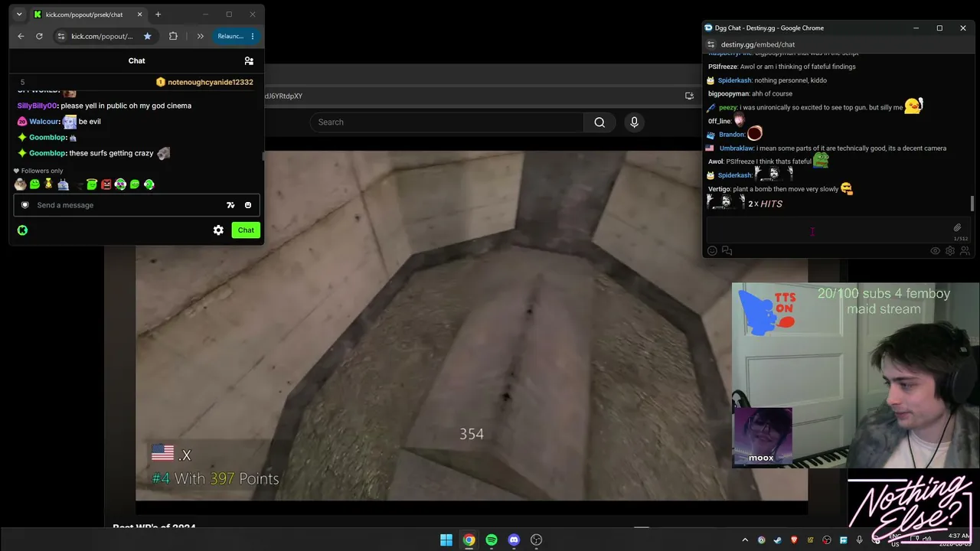Click the paperclip attach icon in Dgg chat
Image resolution: width=980 pixels, height=551 pixels.
click(x=957, y=227)
